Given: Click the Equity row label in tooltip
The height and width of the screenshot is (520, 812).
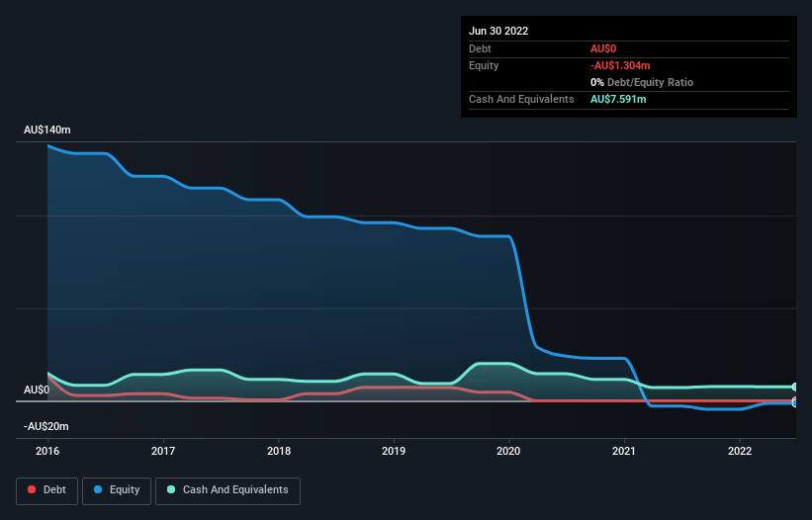Looking at the screenshot, I should 484,65.
